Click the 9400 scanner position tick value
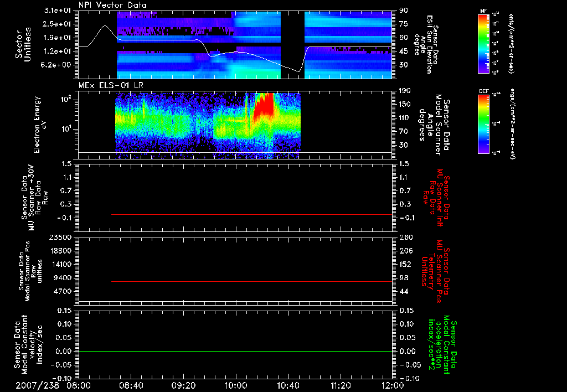The height and width of the screenshot is (392, 567). [62, 278]
